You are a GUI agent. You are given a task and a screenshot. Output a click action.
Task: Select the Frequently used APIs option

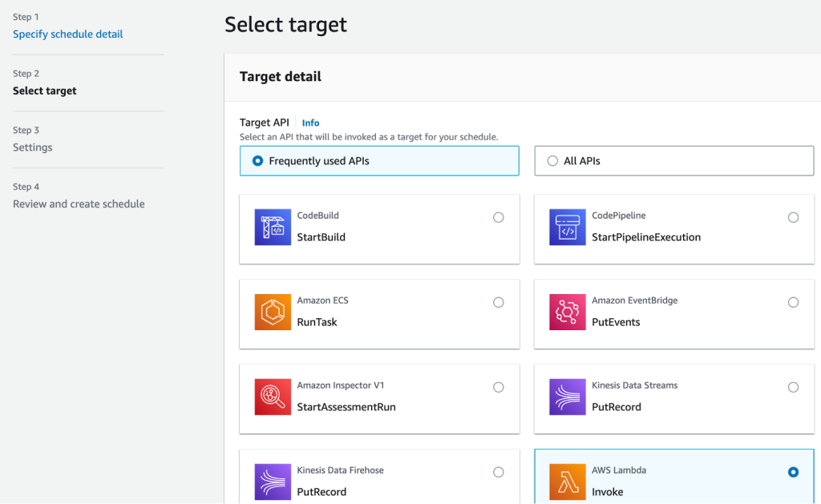[x=258, y=161]
